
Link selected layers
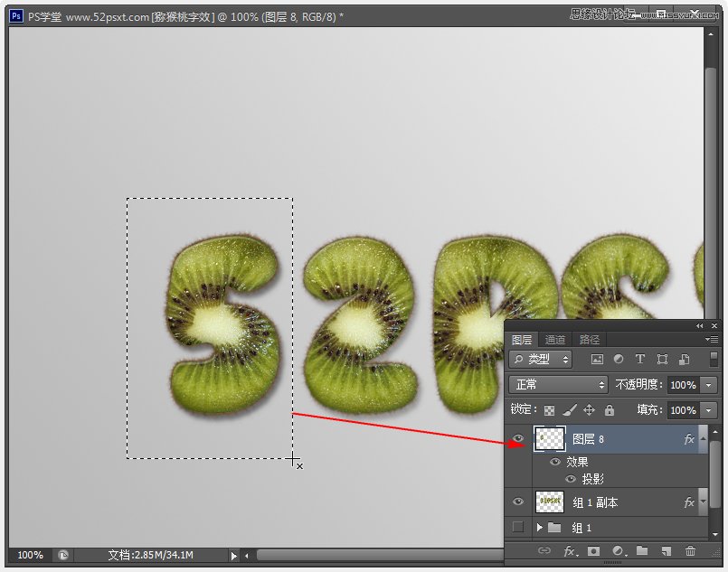[x=544, y=551]
